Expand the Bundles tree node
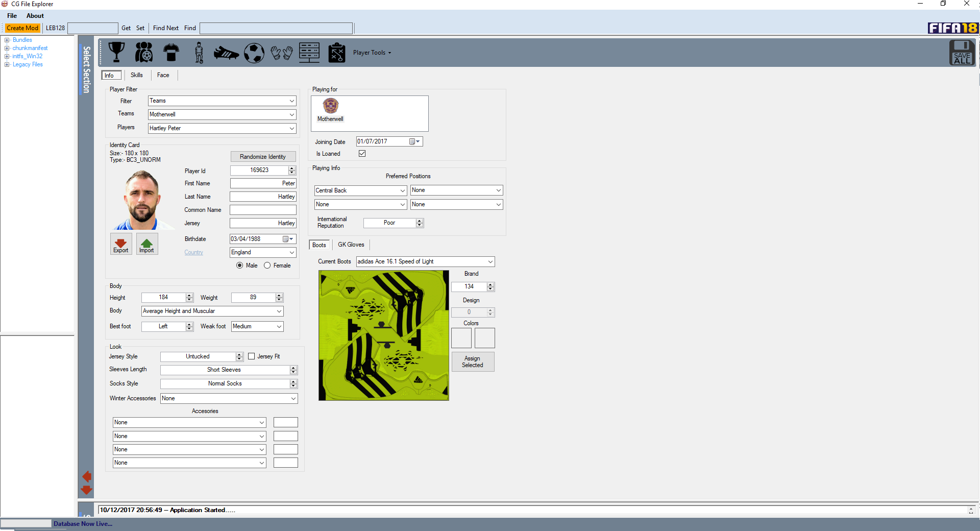 (7, 40)
